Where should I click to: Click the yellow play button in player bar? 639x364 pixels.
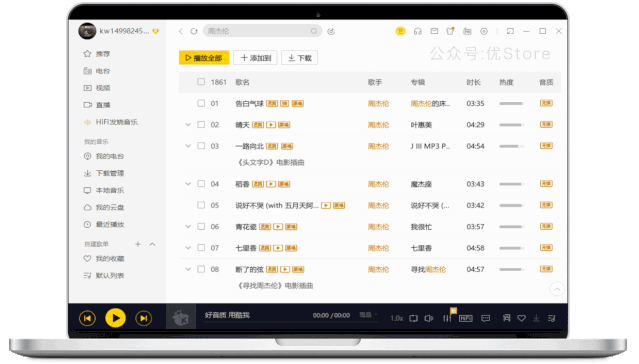pyautogui.click(x=115, y=318)
